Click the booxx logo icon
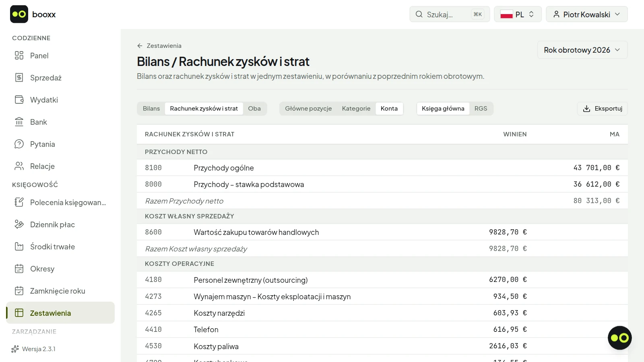This screenshot has height=362, width=644. click(19, 14)
